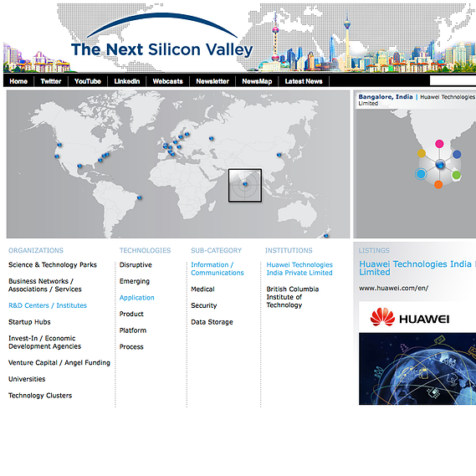
Task: Select the Data Storage sub-category
Action: click(x=212, y=322)
